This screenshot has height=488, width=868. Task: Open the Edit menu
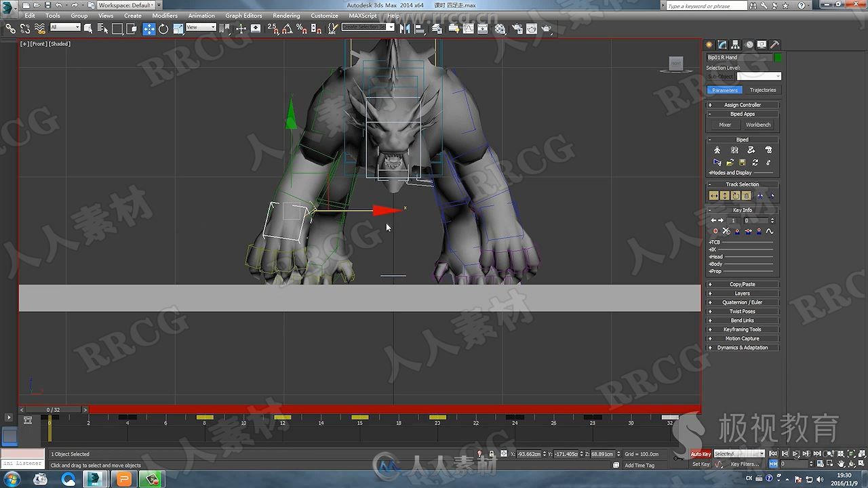point(30,16)
